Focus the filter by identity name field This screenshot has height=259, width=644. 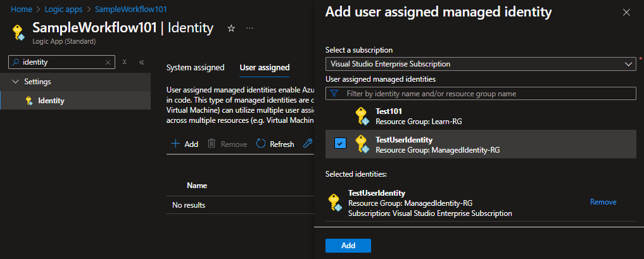(481, 94)
